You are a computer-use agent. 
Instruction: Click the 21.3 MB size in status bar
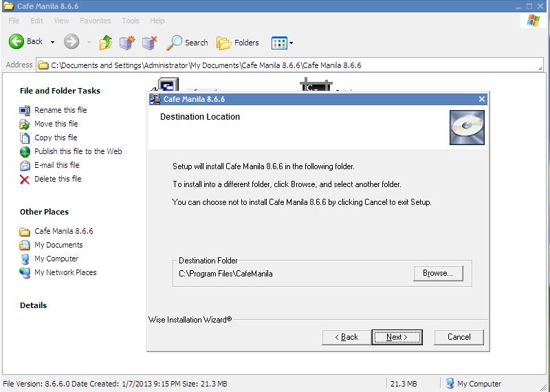coord(404,384)
